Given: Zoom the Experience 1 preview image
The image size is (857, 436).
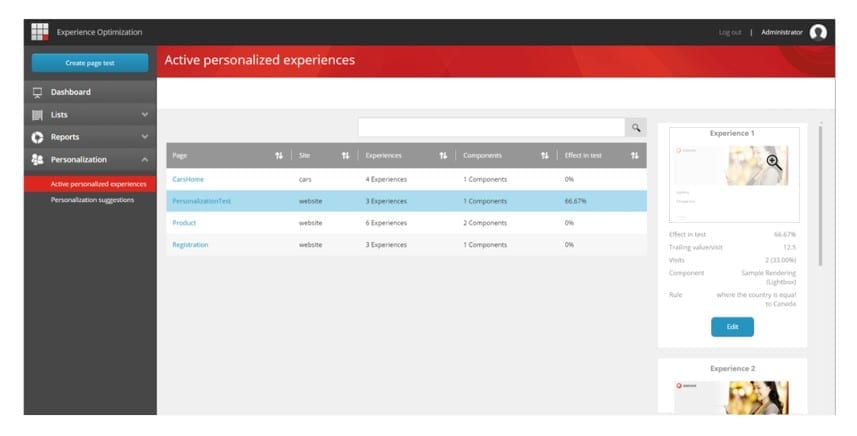Looking at the screenshot, I should click(x=774, y=162).
